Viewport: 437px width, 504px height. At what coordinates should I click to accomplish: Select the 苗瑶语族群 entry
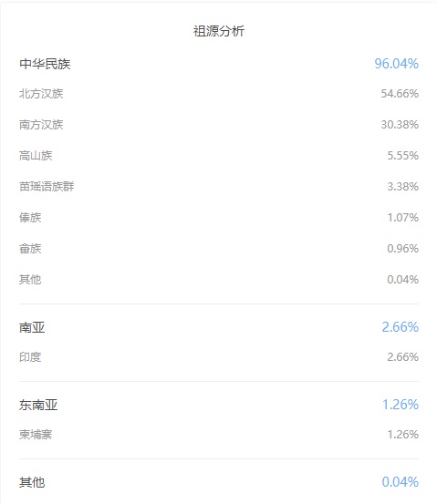47,187
